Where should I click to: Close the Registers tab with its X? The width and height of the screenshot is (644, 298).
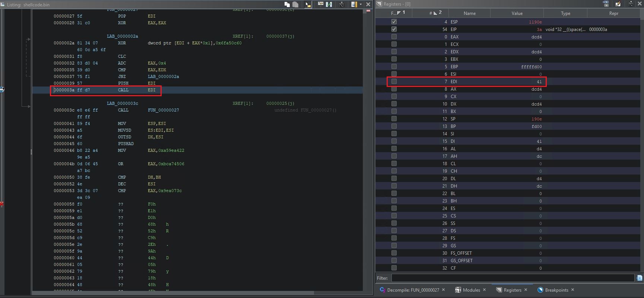click(x=526, y=290)
